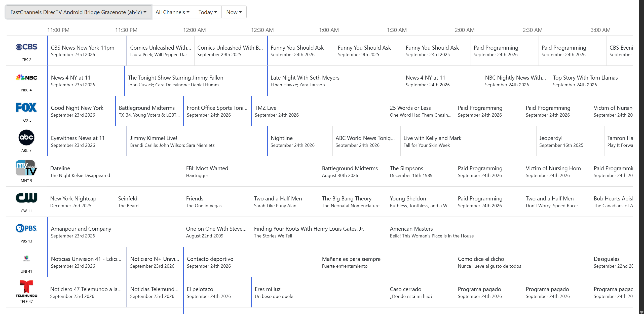Screen dimensions: 644x314
Task: Click the Univision UNI 41 logo
Action: (x=26, y=258)
